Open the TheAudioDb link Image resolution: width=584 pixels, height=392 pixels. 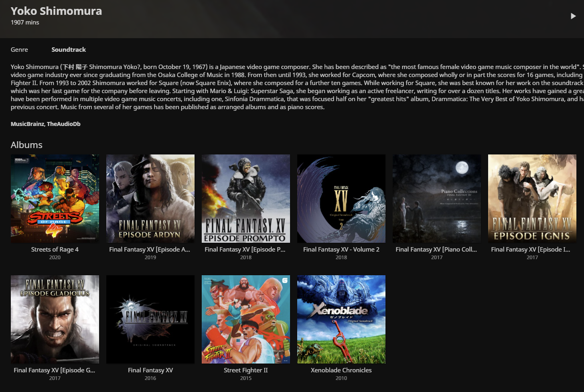coord(64,124)
